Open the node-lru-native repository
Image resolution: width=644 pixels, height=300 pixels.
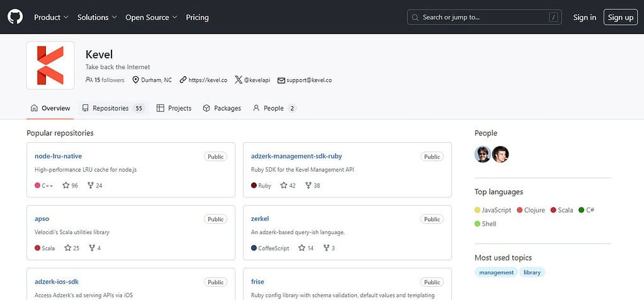pyautogui.click(x=59, y=157)
